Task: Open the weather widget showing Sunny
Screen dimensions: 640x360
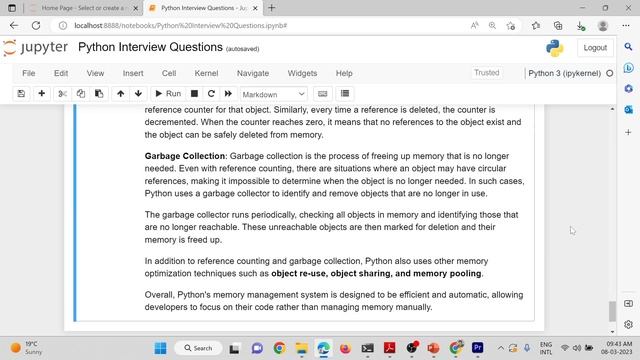Action: pyautogui.click(x=26, y=348)
